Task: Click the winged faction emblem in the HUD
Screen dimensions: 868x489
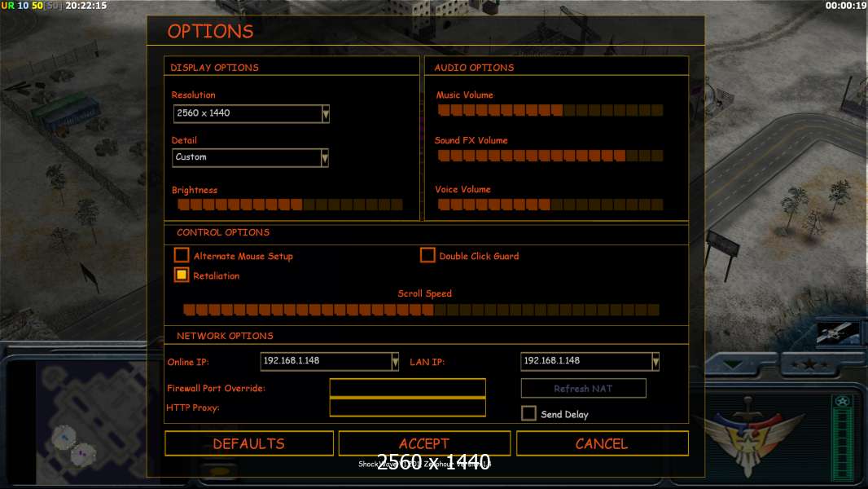Action: click(748, 438)
